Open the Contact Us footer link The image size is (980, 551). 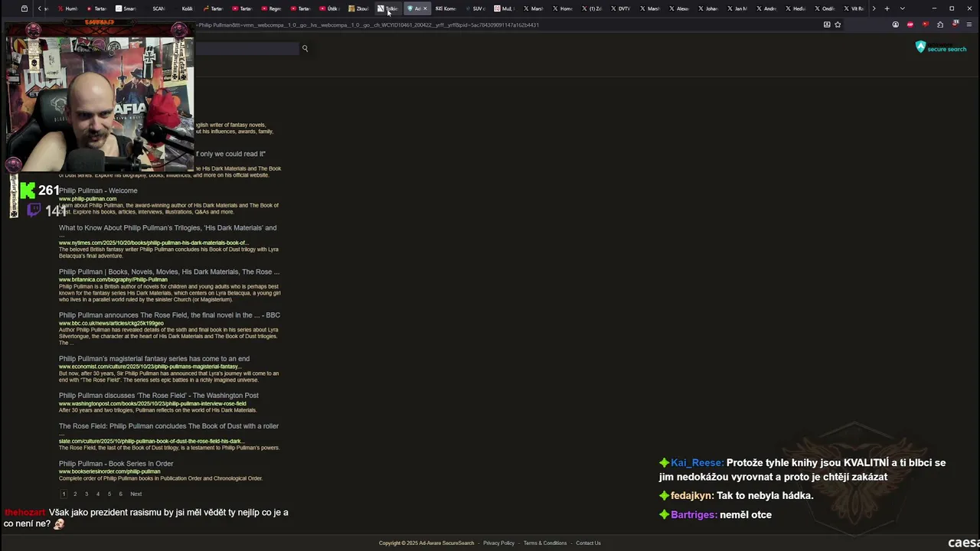click(x=588, y=543)
